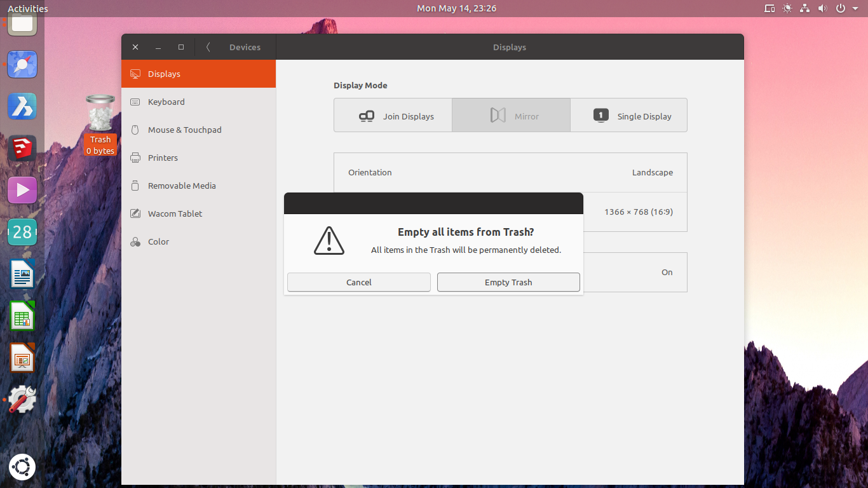Viewport: 868px width, 488px height.
Task: Launch the purple media player in dock
Action: (22, 190)
